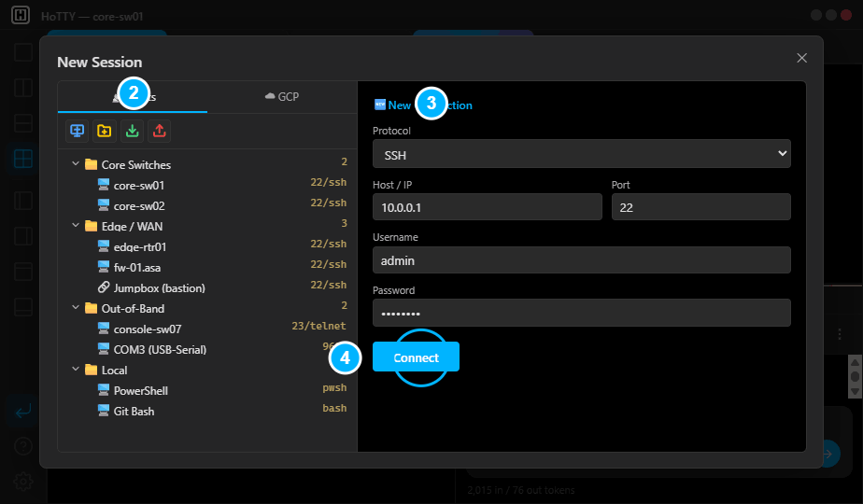
Task: Select the active tab left of GCP
Action: pos(133,97)
